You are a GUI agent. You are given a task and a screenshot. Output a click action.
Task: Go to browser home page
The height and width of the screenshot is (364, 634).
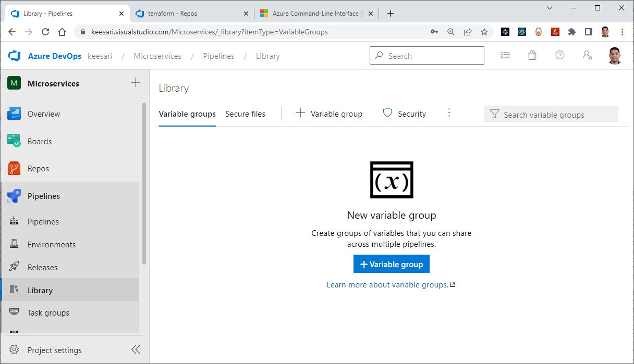point(62,32)
